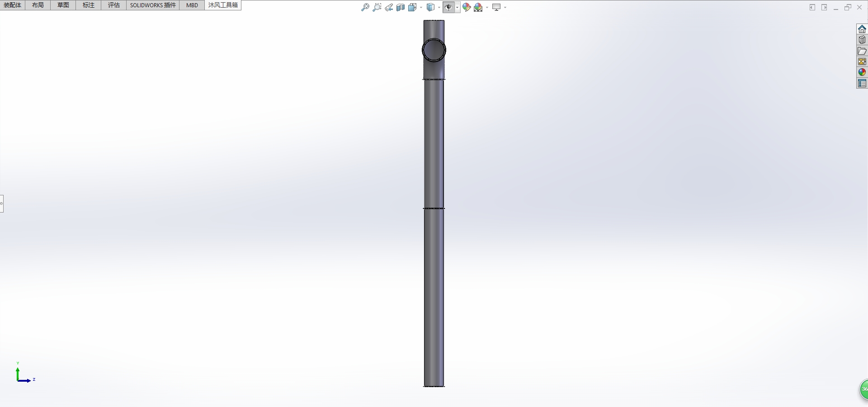
Task: Click the expand-right panel button at top right
Action: pyautogui.click(x=824, y=7)
